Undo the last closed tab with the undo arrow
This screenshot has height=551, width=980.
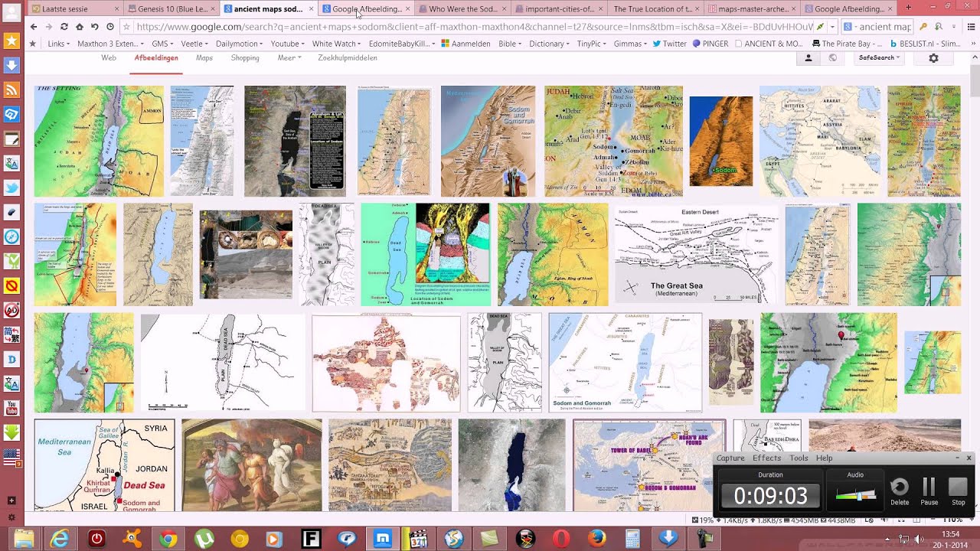(95, 27)
